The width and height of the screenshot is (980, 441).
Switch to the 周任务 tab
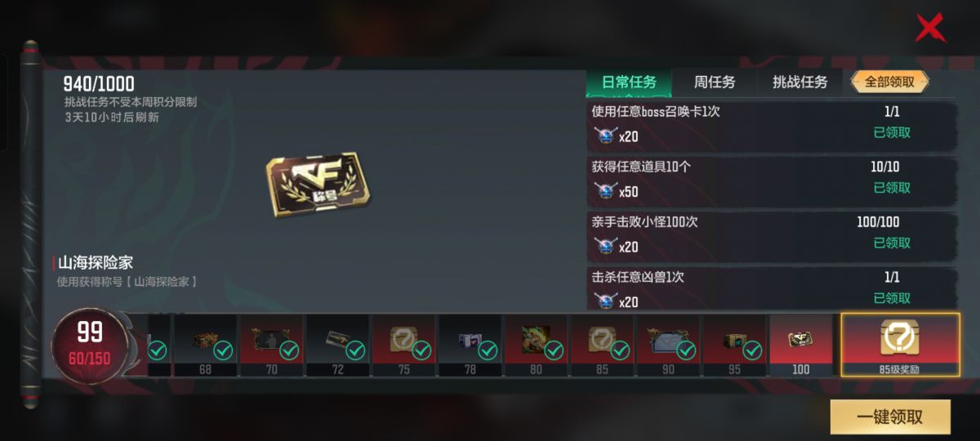coord(715,82)
